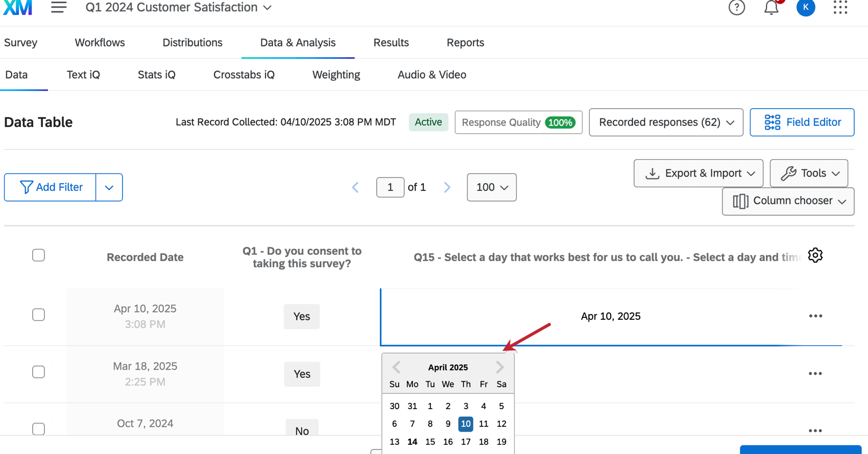Click the user account avatar K
The height and width of the screenshot is (454, 868).
[805, 8]
